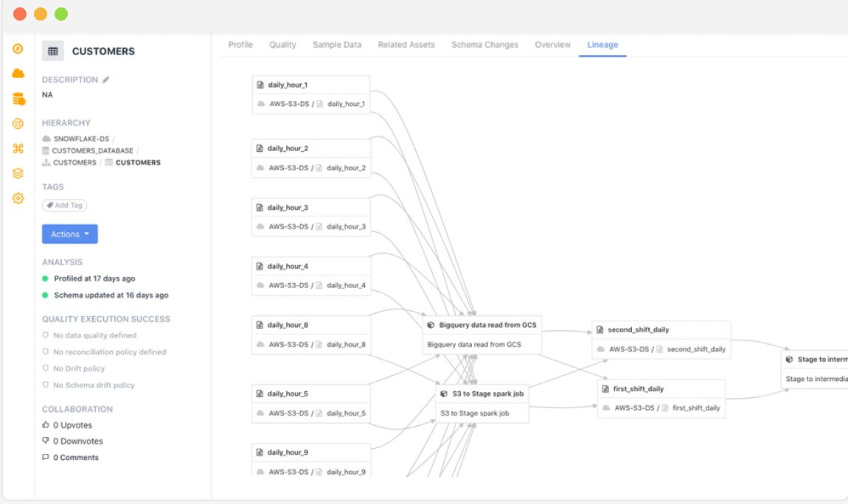Screen dimensions: 848x504
Task: Click SNOWFLAKE-DS in the hierarchy
Action: pos(81,139)
